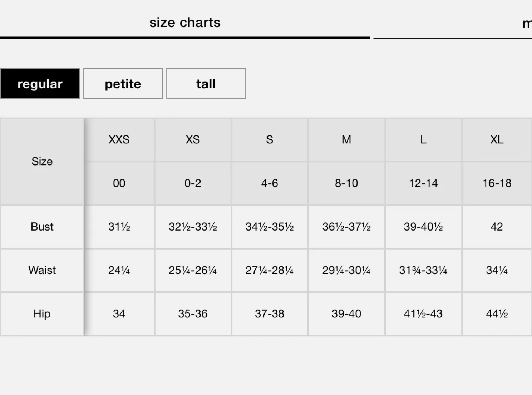The image size is (532, 395).
Task: Click the Size header cell
Action: pyautogui.click(x=42, y=162)
